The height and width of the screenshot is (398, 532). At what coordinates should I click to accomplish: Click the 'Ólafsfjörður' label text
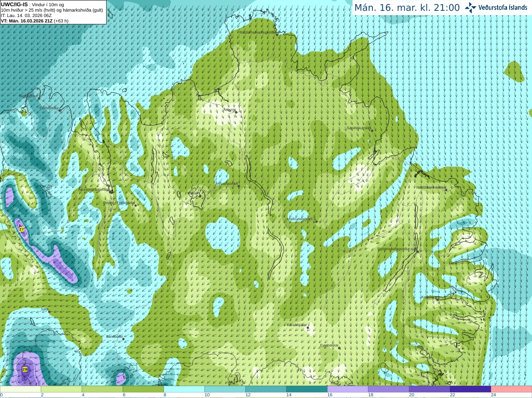point(49,108)
